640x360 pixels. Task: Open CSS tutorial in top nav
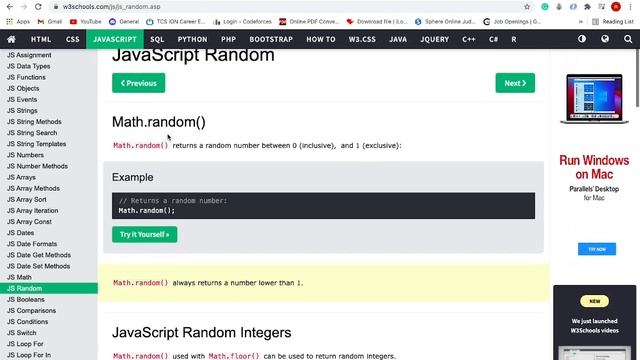tap(73, 39)
